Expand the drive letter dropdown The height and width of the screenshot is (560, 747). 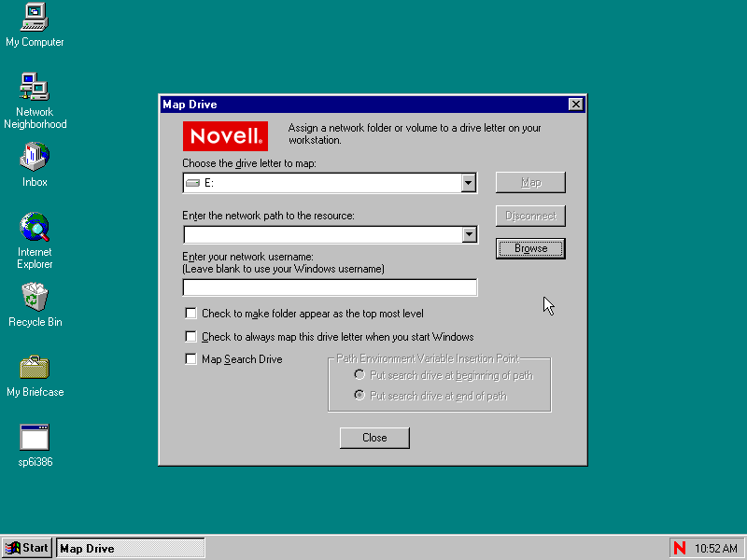point(469,183)
